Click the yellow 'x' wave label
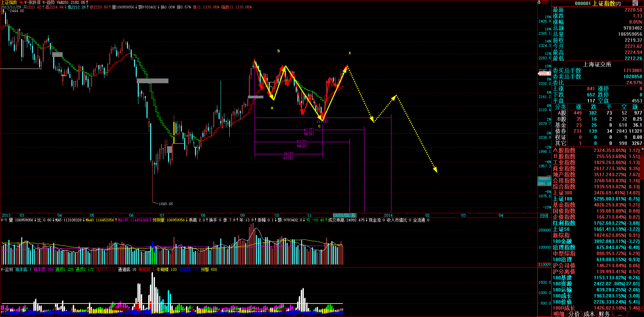The height and width of the screenshot is (317, 644). pos(350,53)
